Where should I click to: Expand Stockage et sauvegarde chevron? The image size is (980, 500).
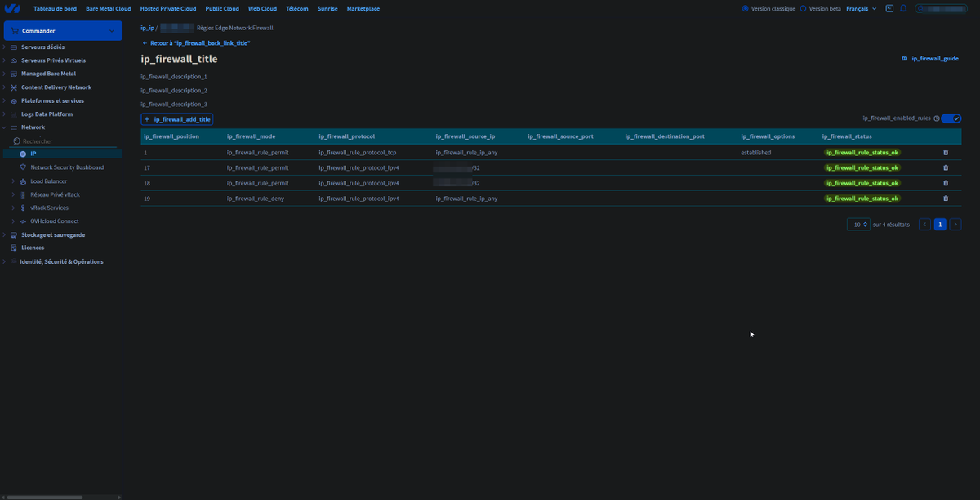click(x=4, y=234)
